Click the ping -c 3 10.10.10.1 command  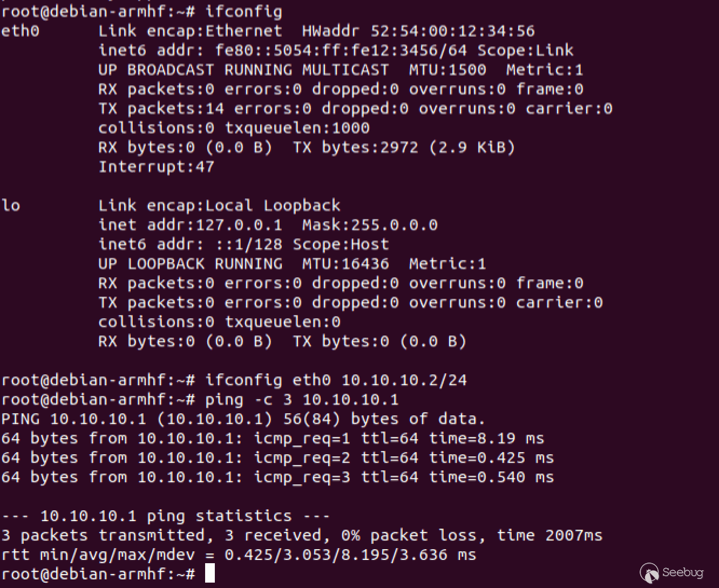pos(302,399)
